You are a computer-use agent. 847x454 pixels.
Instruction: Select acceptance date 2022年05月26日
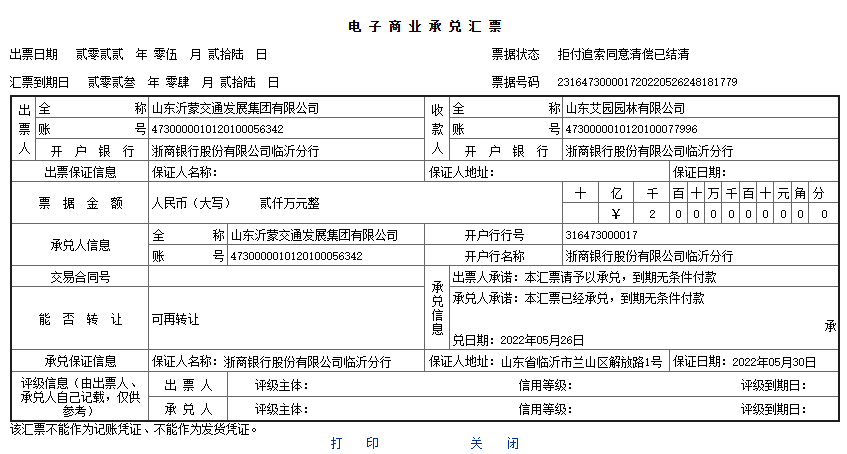tap(542, 340)
